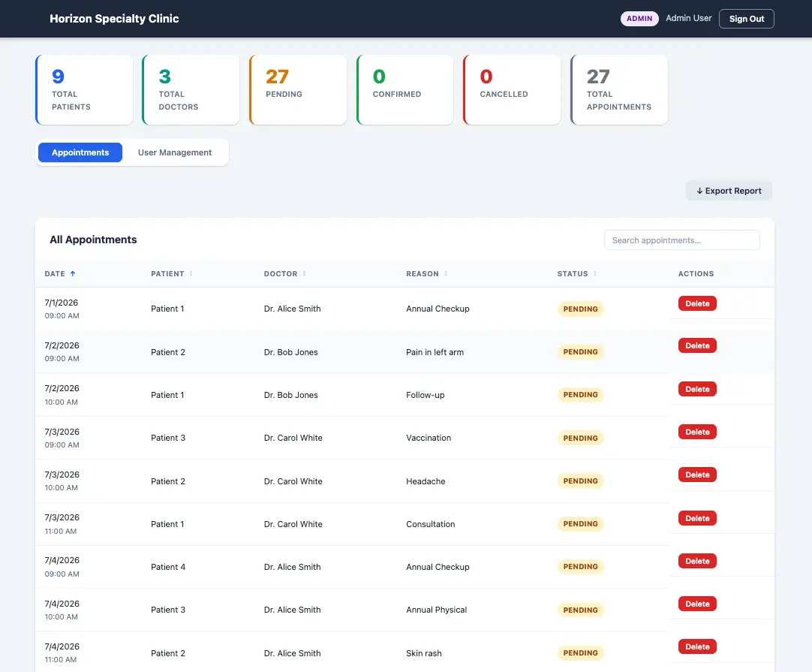Delete the Skin rash appointment
Screen dimensions: 812x672
[697, 646]
